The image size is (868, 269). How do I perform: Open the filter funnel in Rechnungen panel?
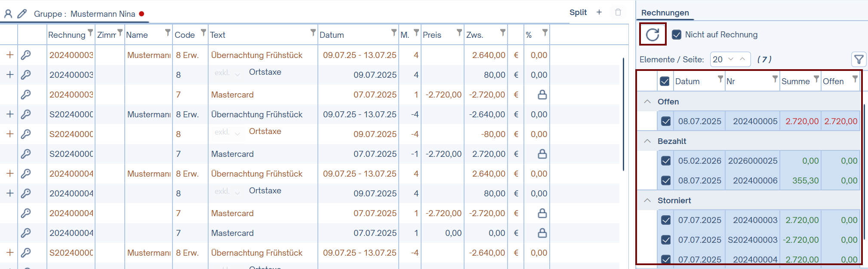[x=859, y=59]
